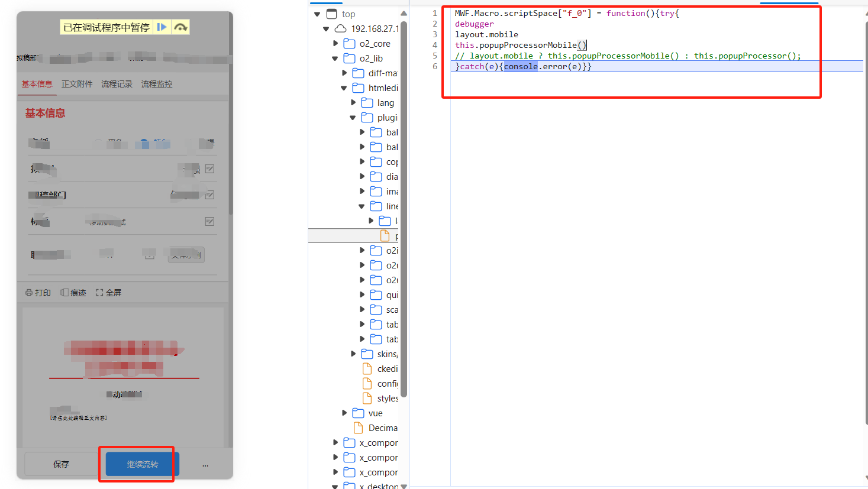This screenshot has height=489, width=868.
Task: Resume script execution in debugger overlay
Action: (x=162, y=27)
